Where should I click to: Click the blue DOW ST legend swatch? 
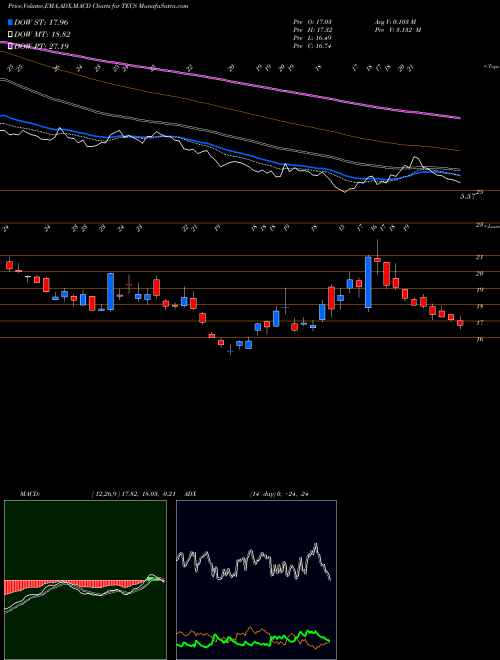pos(11,22)
